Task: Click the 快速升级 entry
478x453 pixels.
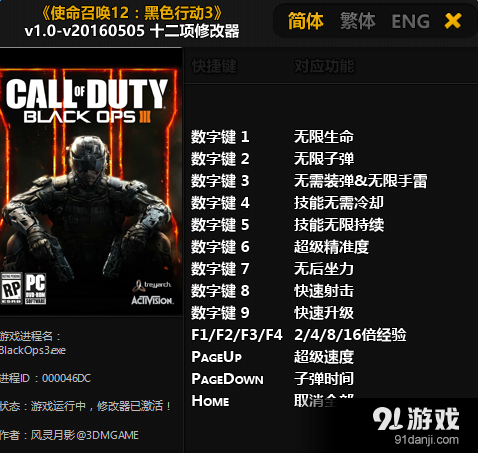Action: tap(323, 313)
